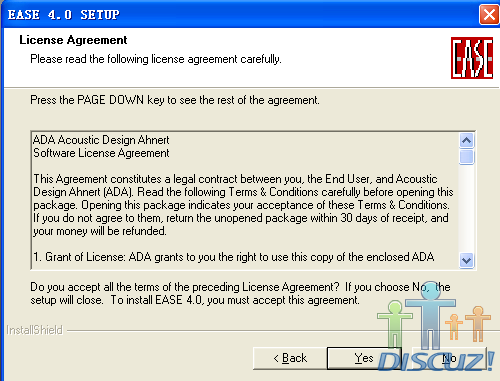The image size is (500, 381).
Task: Click the red EASE logo
Action: click(472, 58)
